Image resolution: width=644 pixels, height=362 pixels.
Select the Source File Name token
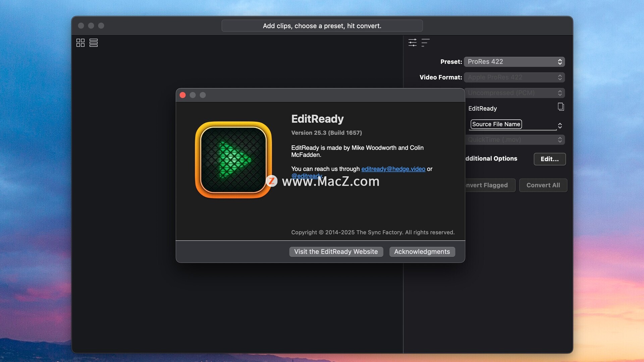(496, 124)
